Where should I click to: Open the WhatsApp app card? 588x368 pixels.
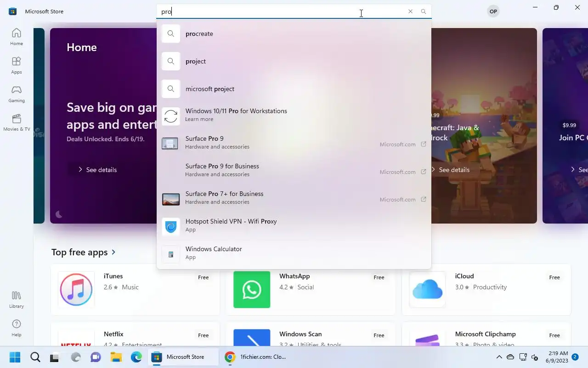(311, 289)
